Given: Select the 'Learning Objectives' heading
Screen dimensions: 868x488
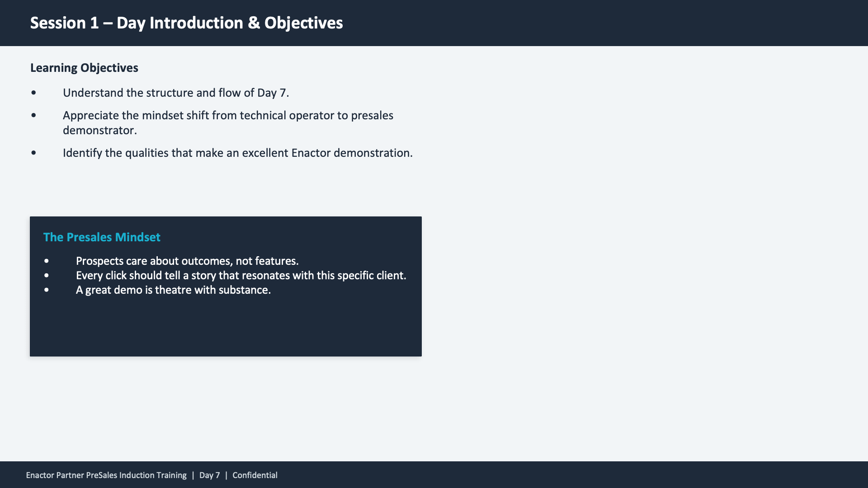Looking at the screenshot, I should pyautogui.click(x=84, y=68).
